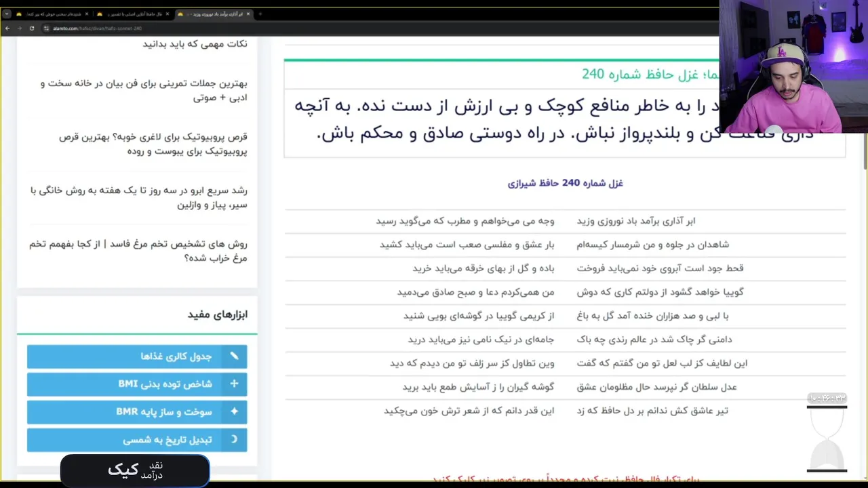
Task: Click the moon icon on تبدیل تاریخ button
Action: point(234,439)
